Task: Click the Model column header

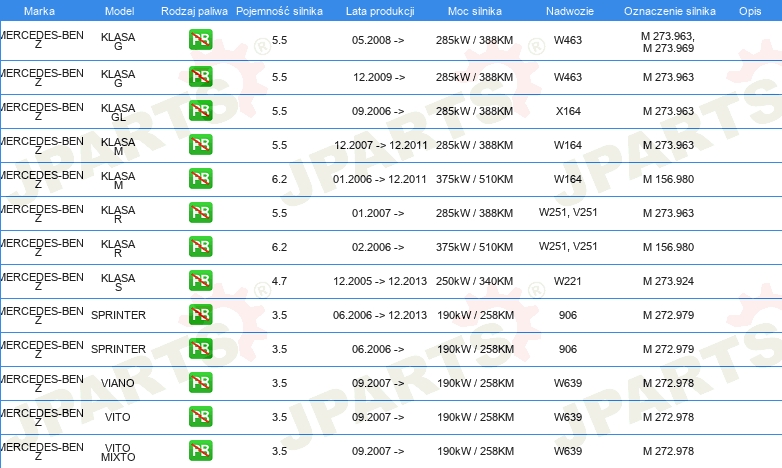Action: coord(120,11)
